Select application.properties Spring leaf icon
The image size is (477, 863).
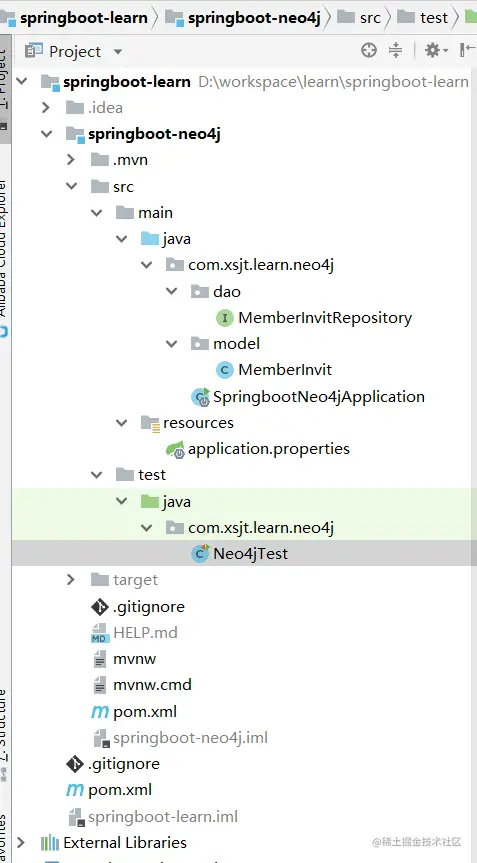point(176,450)
